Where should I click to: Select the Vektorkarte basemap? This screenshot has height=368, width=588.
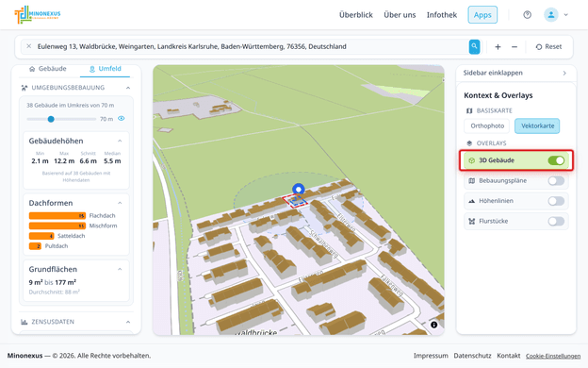(x=537, y=125)
